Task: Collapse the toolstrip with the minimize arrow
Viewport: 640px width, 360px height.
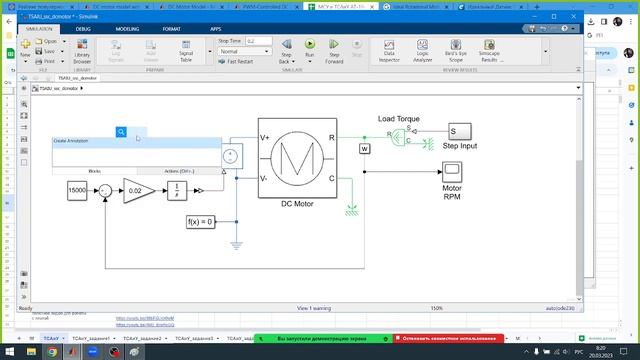Action: (578, 70)
